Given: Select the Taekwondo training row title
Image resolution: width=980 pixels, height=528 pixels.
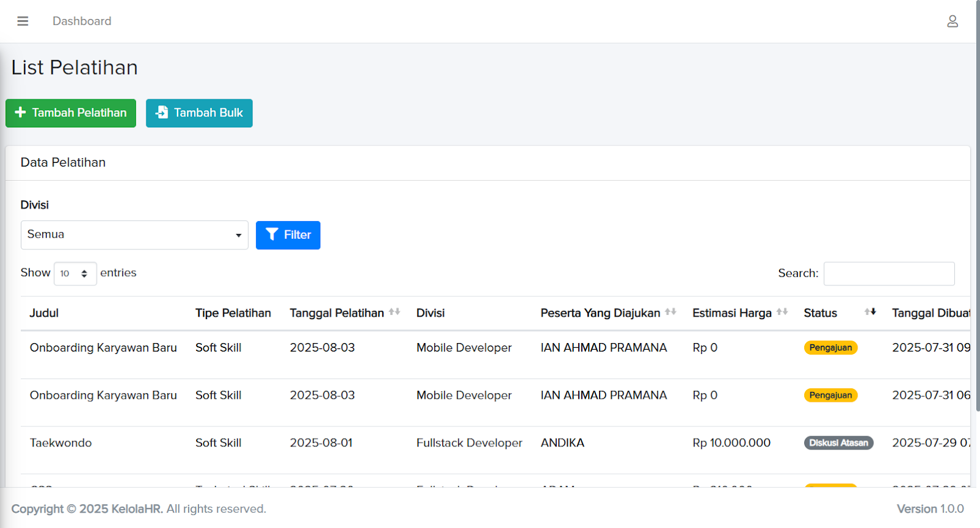Looking at the screenshot, I should tap(61, 443).
